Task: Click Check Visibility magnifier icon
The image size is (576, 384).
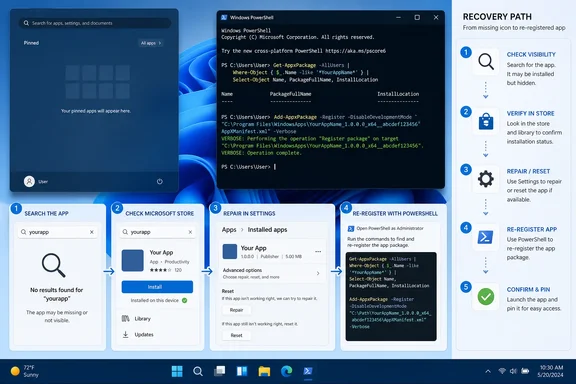Action: (486, 61)
